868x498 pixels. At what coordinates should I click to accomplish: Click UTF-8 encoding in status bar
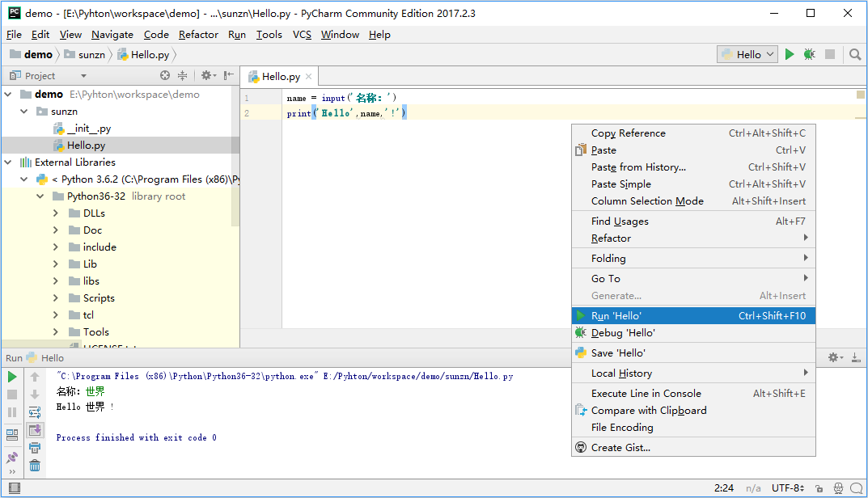(787, 488)
